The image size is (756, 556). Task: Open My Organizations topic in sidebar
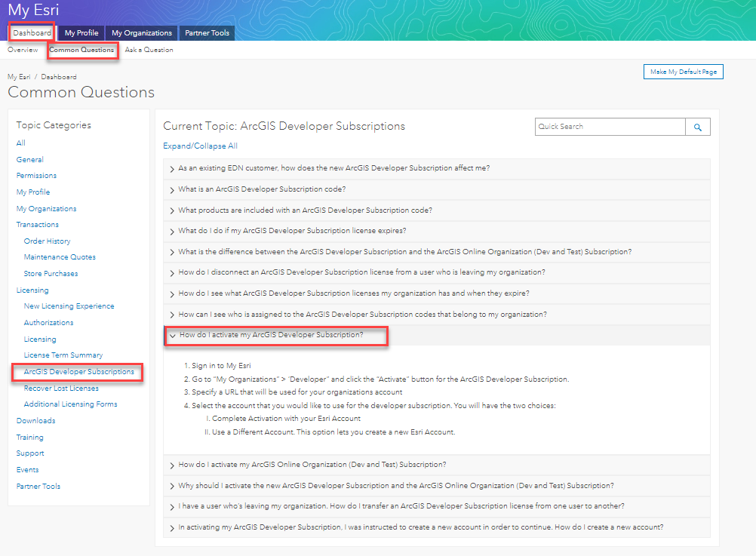tap(46, 209)
